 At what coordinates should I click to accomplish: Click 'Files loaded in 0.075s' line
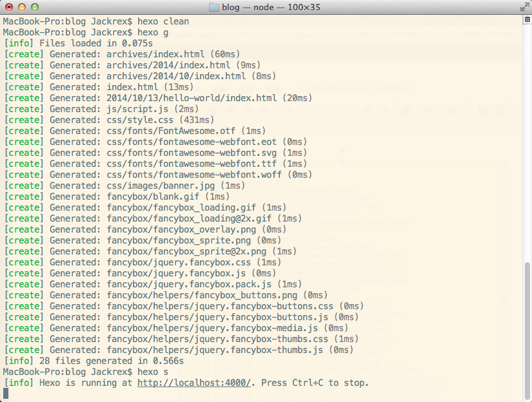[x=96, y=43]
